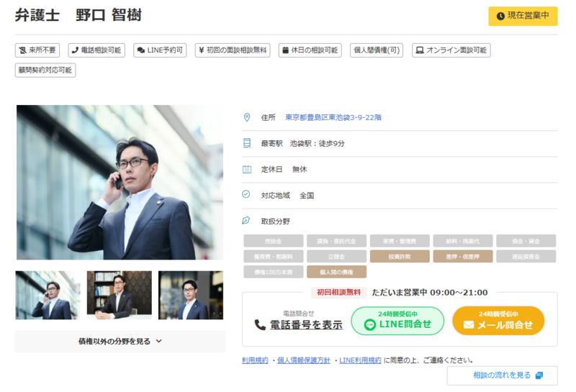The image size is (576, 392).
Task: Click the highlighted 差押・仮差押 field tag
Action: (463, 257)
